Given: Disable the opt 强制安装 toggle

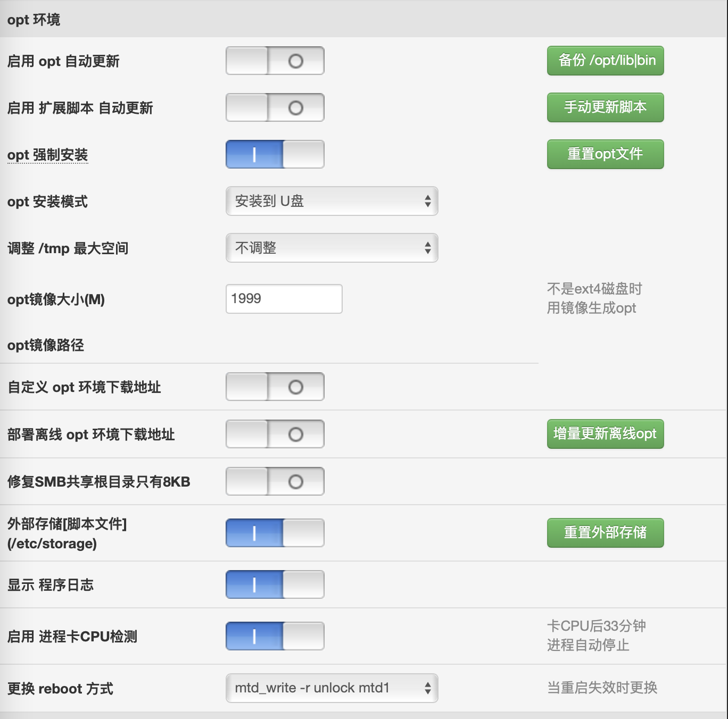Looking at the screenshot, I should [275, 154].
